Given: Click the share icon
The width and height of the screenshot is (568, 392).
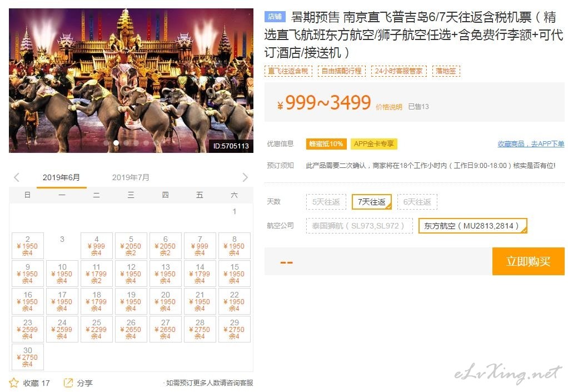Looking at the screenshot, I should coord(68,383).
